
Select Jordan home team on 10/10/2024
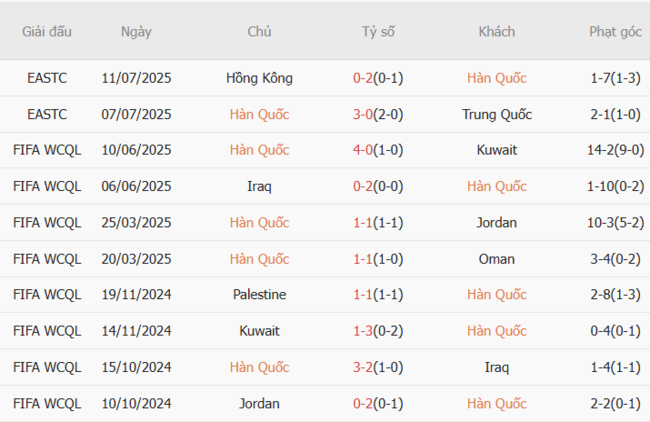click(259, 404)
